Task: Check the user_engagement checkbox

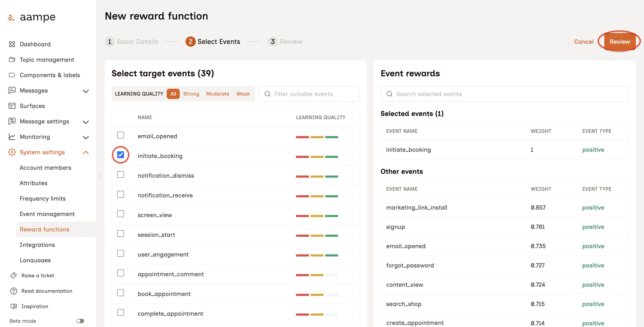Action: coord(121,253)
